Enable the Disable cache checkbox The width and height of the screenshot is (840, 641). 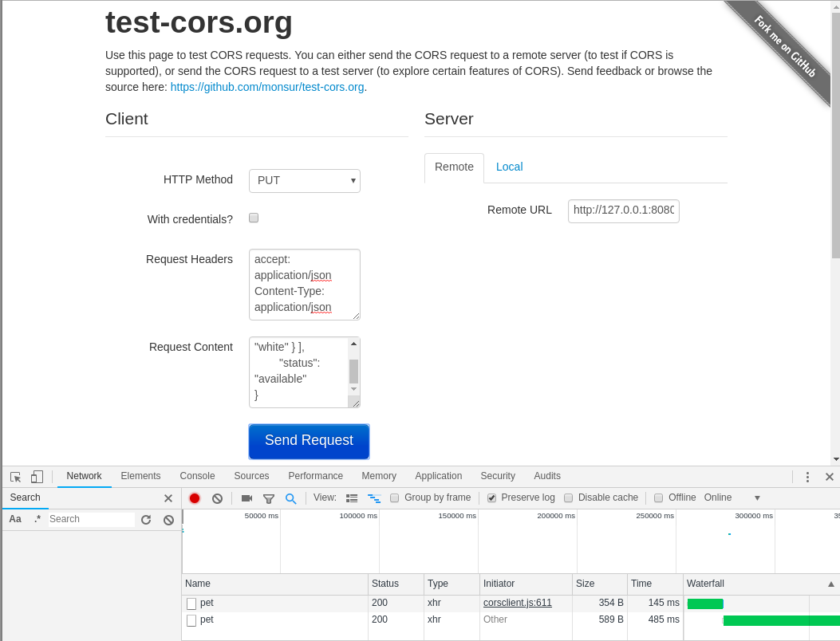pos(569,498)
